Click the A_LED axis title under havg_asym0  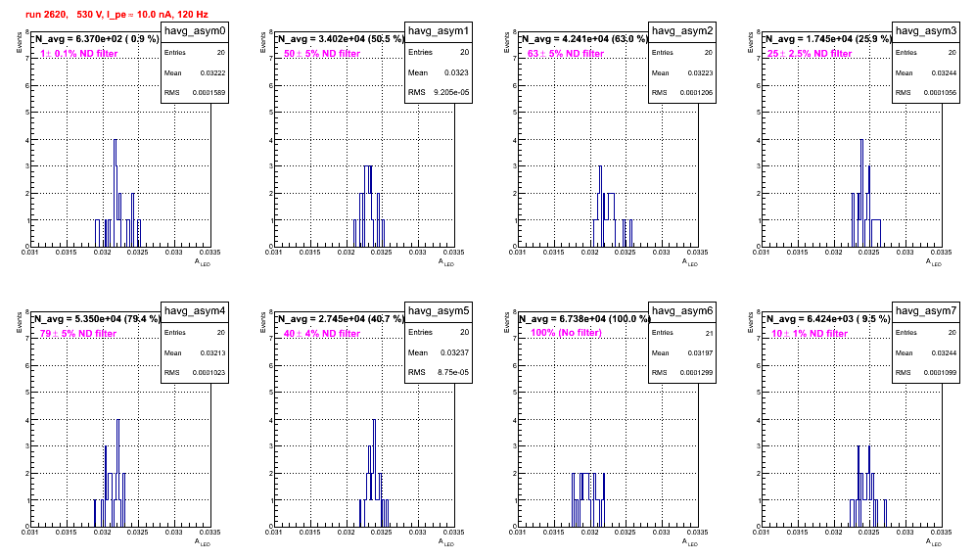[x=202, y=262]
